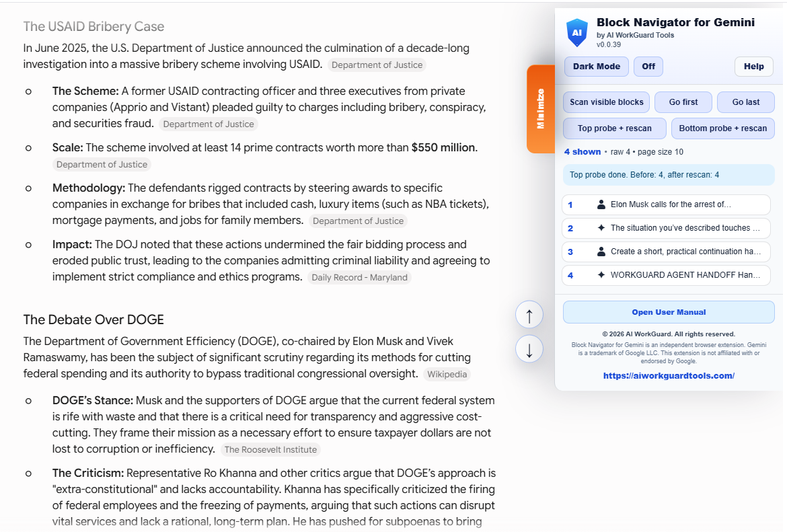Viewport: 787px width, 532px height.
Task: Click Bottom probe + rescan button
Action: click(722, 128)
